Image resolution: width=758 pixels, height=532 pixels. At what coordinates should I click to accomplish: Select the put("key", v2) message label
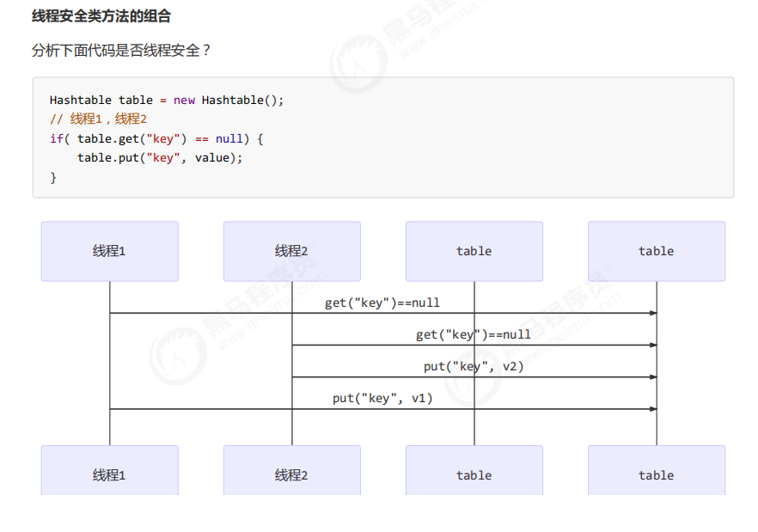(474, 366)
